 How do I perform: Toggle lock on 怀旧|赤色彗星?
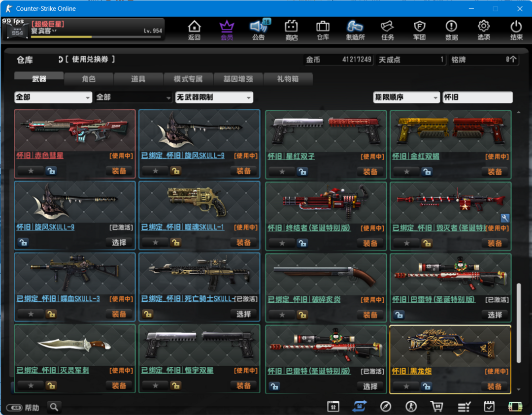pos(51,171)
